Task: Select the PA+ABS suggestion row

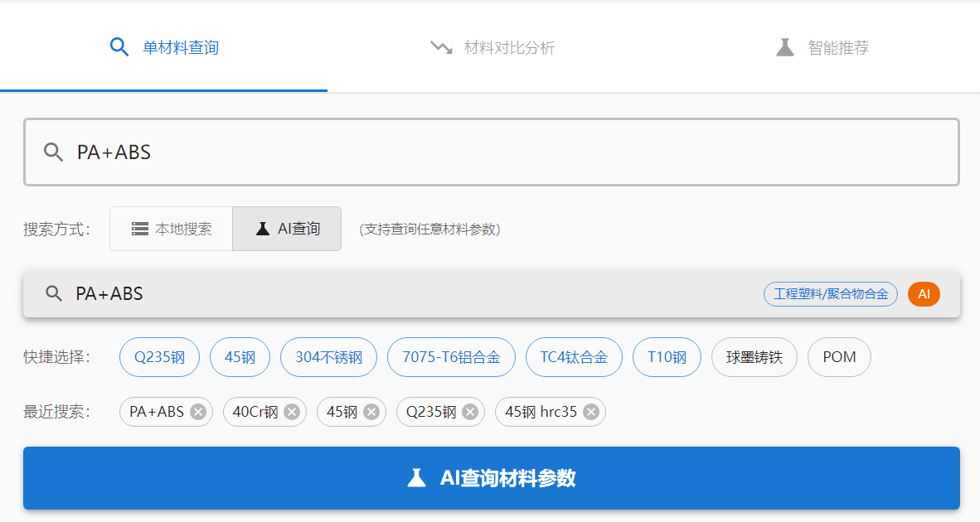Action: click(492, 293)
